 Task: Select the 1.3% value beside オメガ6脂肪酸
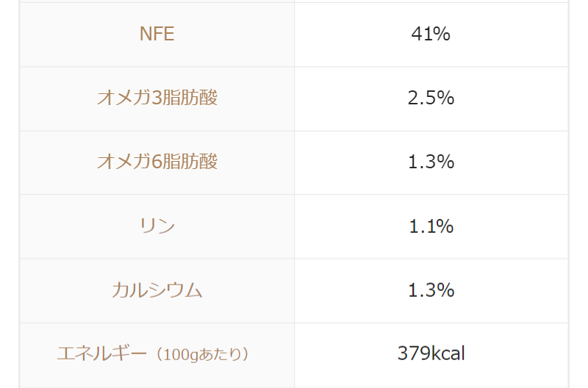431,162
